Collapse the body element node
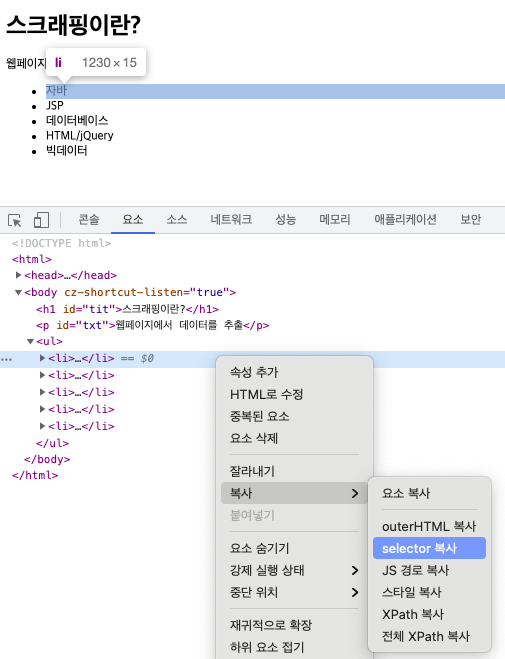The height and width of the screenshot is (659, 505). 18,293
